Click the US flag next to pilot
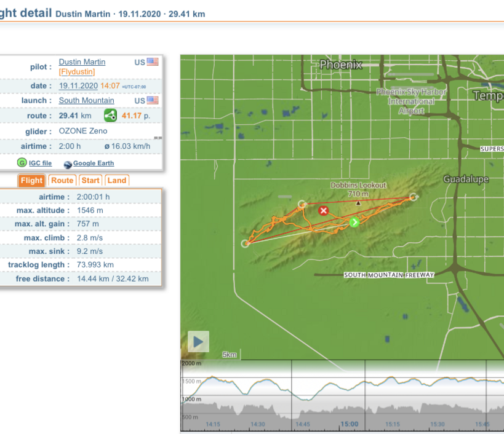504x434 pixels. [x=153, y=61]
